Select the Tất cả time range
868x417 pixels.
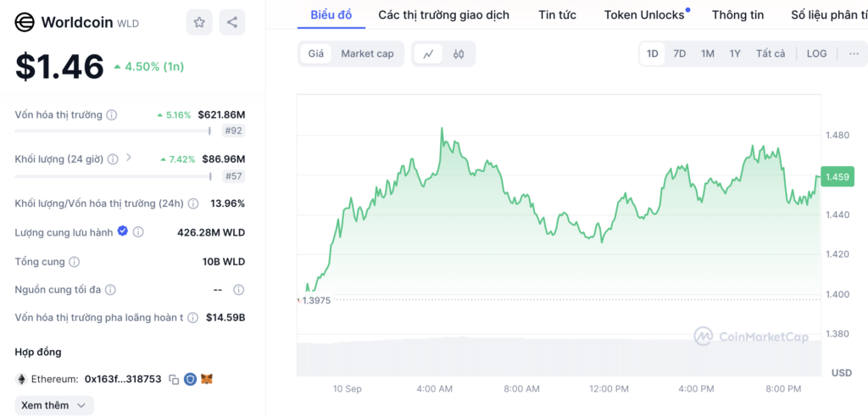tap(771, 53)
